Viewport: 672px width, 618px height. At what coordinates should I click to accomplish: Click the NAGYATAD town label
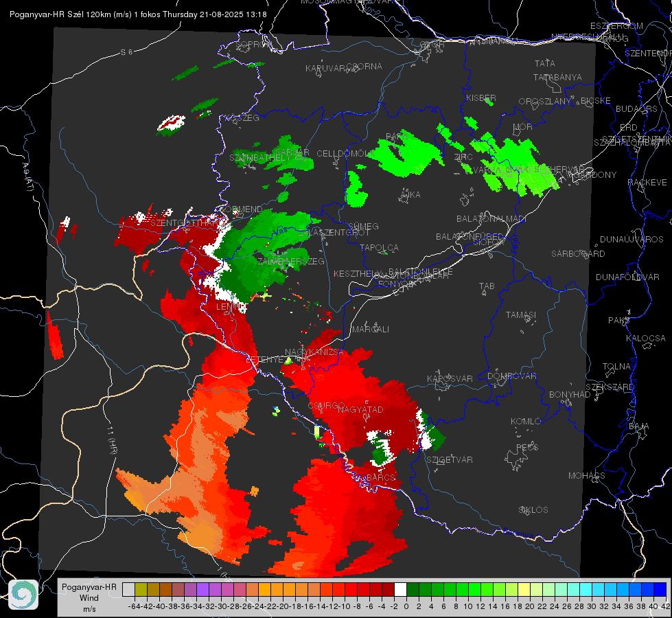[360, 409]
